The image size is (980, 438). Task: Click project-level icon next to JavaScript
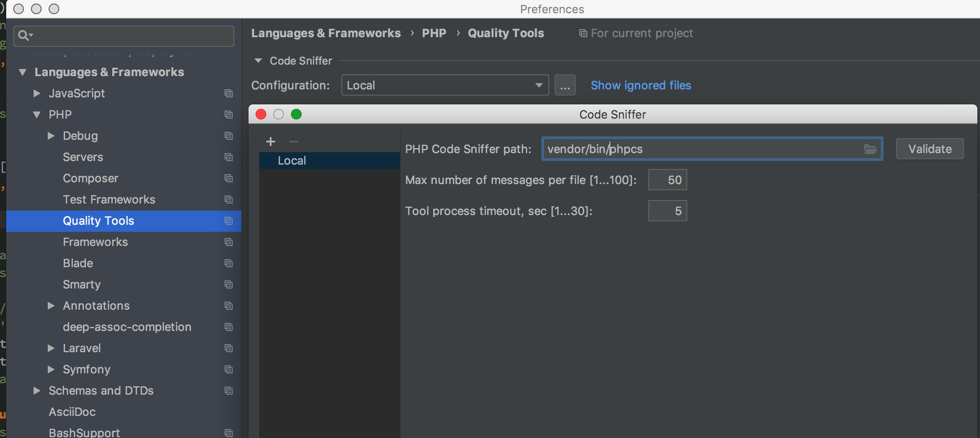(x=229, y=93)
